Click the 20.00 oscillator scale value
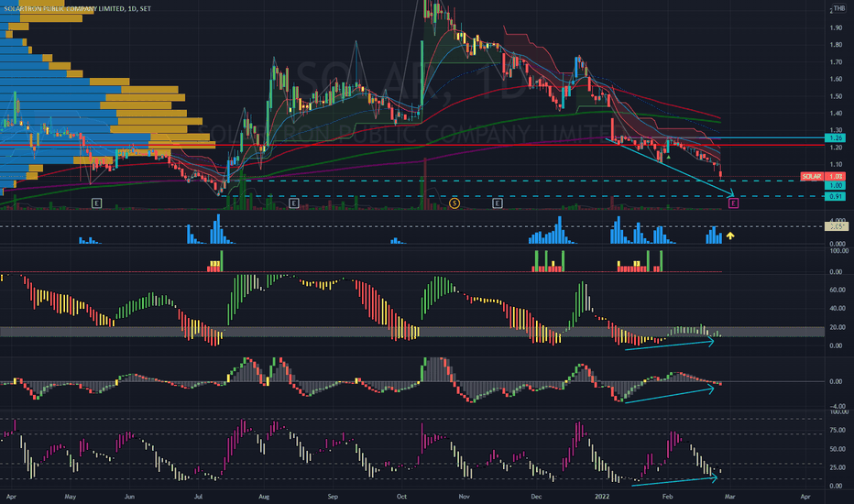This screenshot has width=854, height=504. pyautogui.click(x=838, y=327)
